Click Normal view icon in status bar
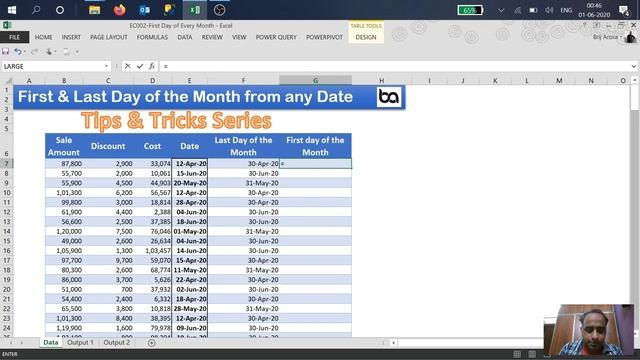The width and height of the screenshot is (640, 360). pos(517,354)
